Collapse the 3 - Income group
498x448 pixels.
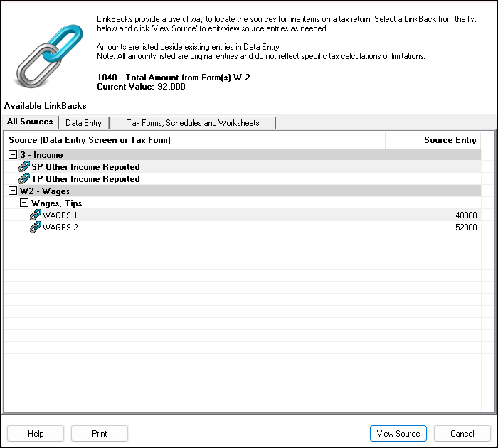tap(13, 155)
